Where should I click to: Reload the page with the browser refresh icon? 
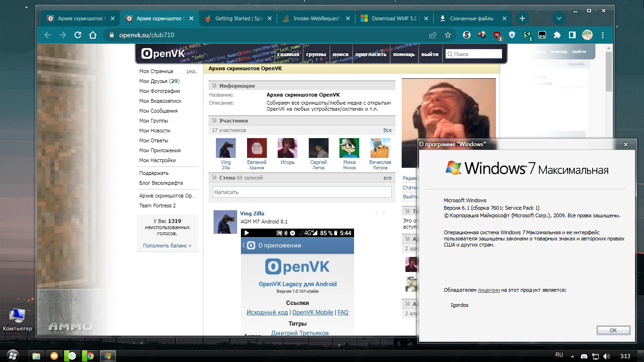[x=78, y=35]
